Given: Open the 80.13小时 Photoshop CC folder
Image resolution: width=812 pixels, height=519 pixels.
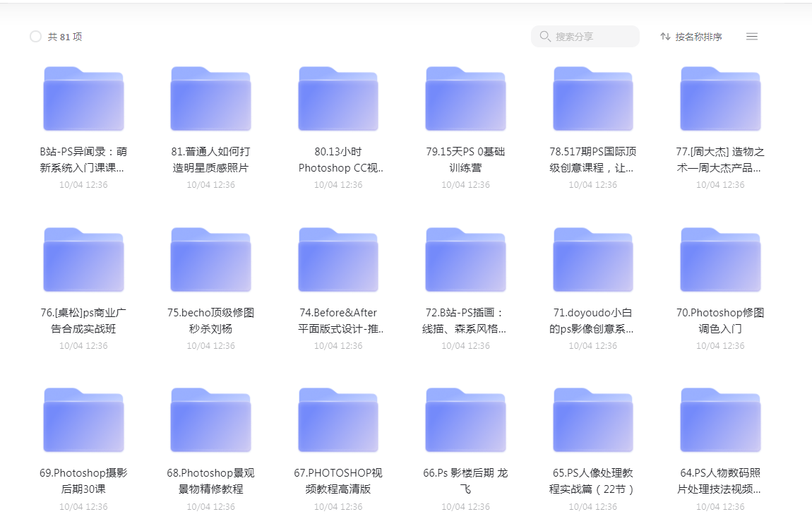Looking at the screenshot, I should (x=338, y=99).
